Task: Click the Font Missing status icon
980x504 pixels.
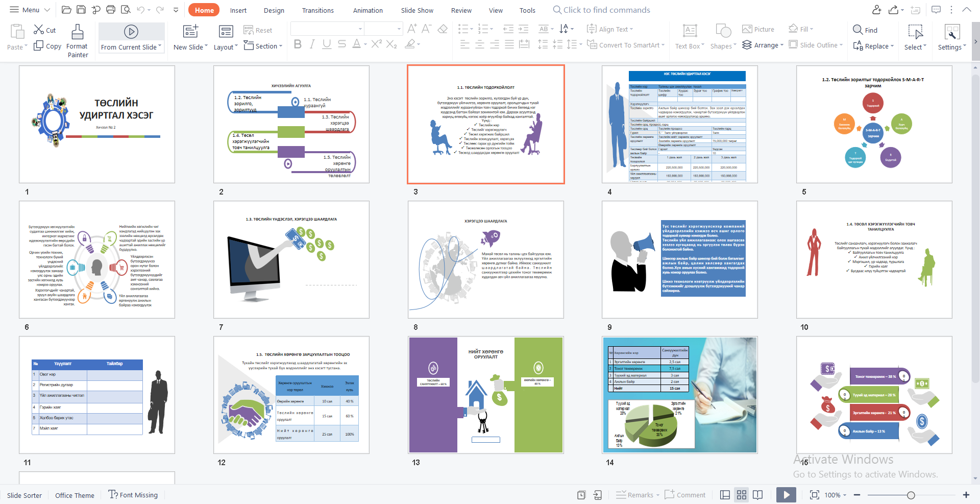Action: click(x=113, y=494)
